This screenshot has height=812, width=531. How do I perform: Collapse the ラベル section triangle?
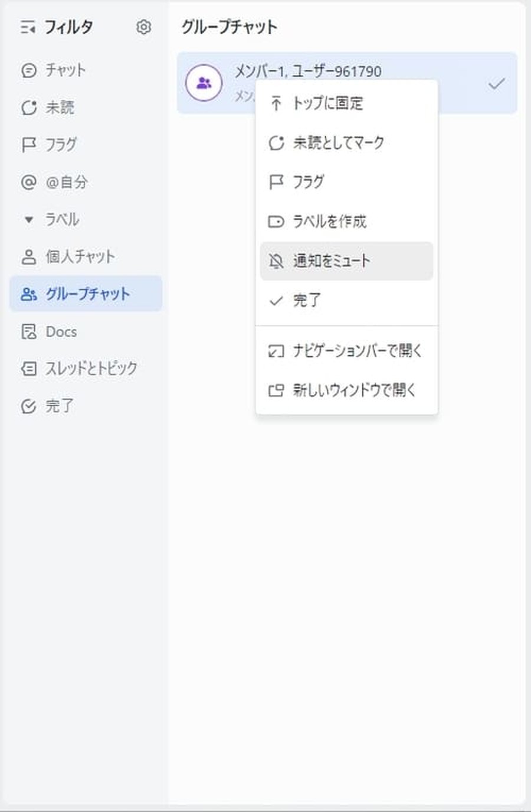[x=27, y=219]
